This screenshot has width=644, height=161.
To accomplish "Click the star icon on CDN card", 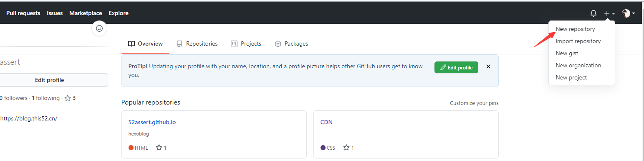I will click(x=346, y=148).
